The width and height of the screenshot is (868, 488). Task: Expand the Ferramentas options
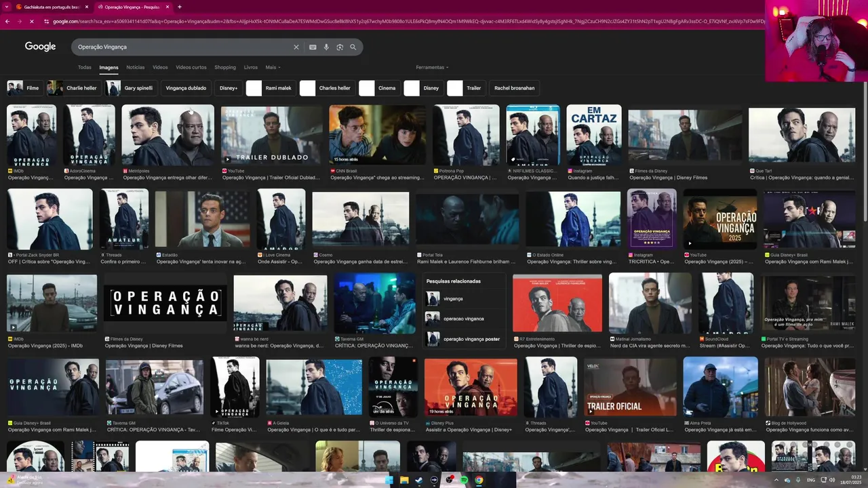pyautogui.click(x=432, y=67)
